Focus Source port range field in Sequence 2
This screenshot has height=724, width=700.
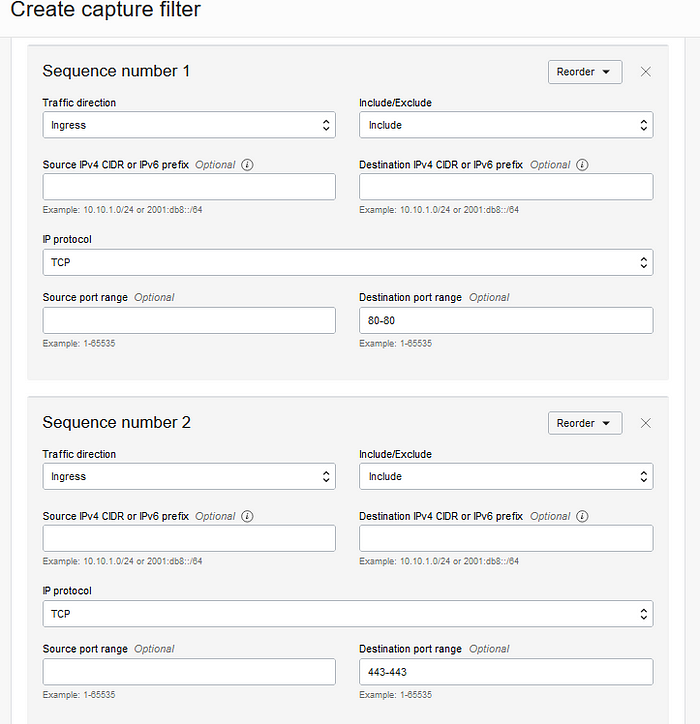tap(189, 672)
